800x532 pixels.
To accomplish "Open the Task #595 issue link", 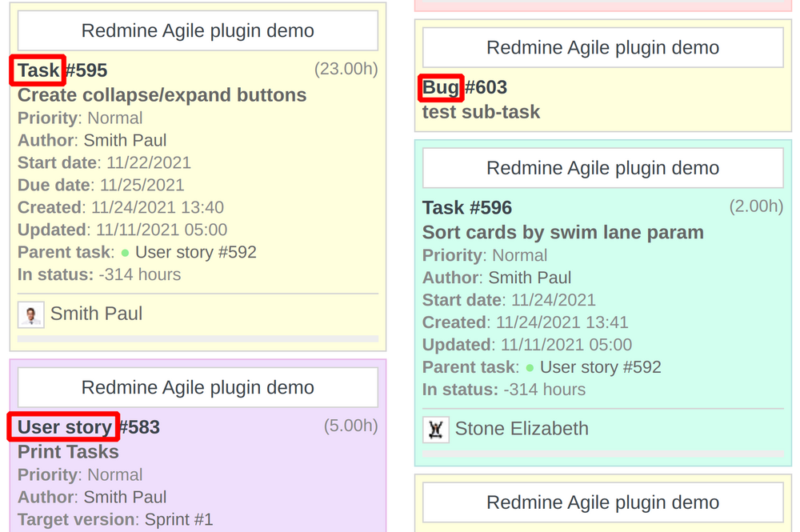I will [87, 70].
